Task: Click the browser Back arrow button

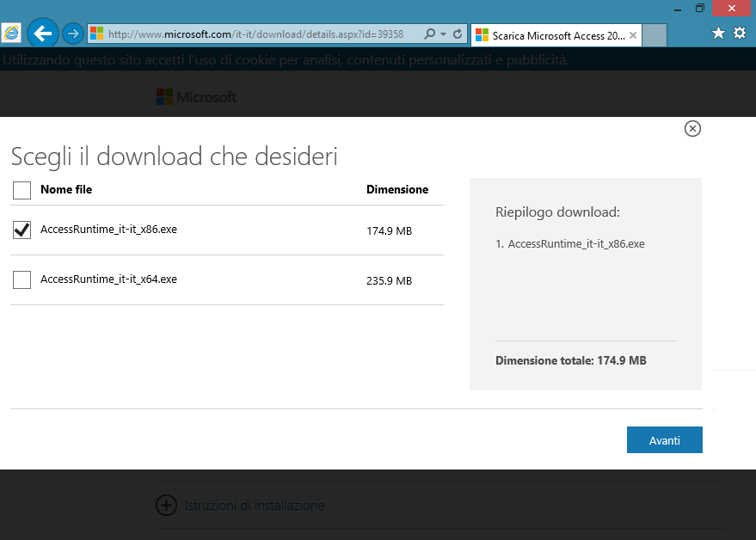Action: [42, 34]
